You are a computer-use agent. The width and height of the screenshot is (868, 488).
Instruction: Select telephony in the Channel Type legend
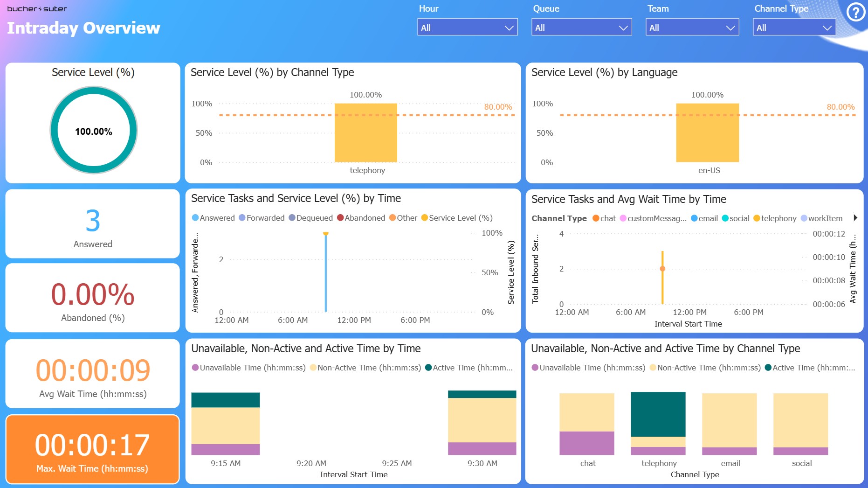pos(775,218)
